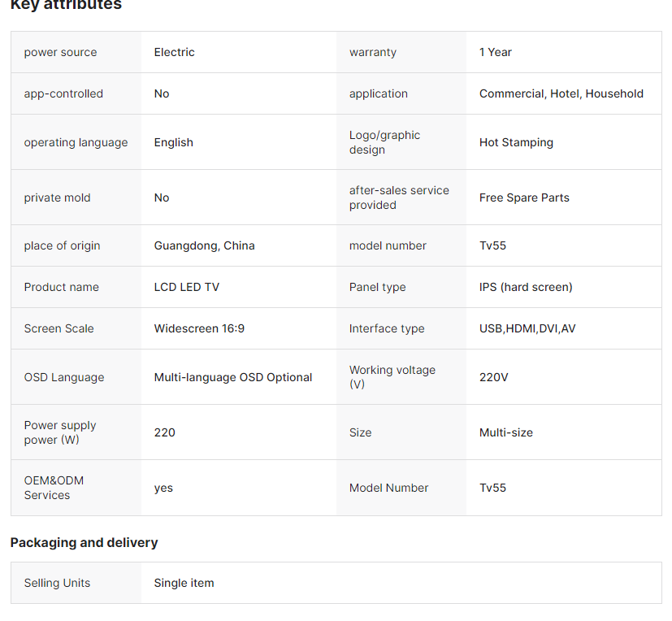Click the "220V" working voltage value
Screen dimensions: 672x621
[x=493, y=377]
